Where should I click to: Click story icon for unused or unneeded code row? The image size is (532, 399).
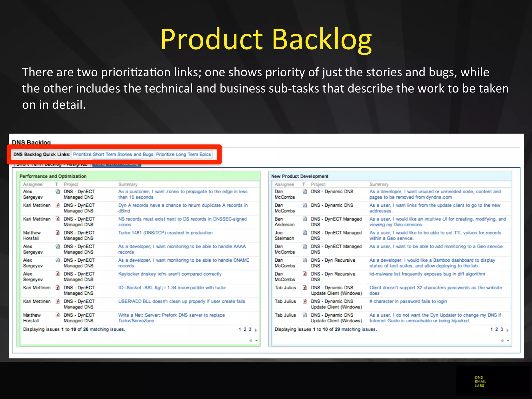tap(305, 191)
